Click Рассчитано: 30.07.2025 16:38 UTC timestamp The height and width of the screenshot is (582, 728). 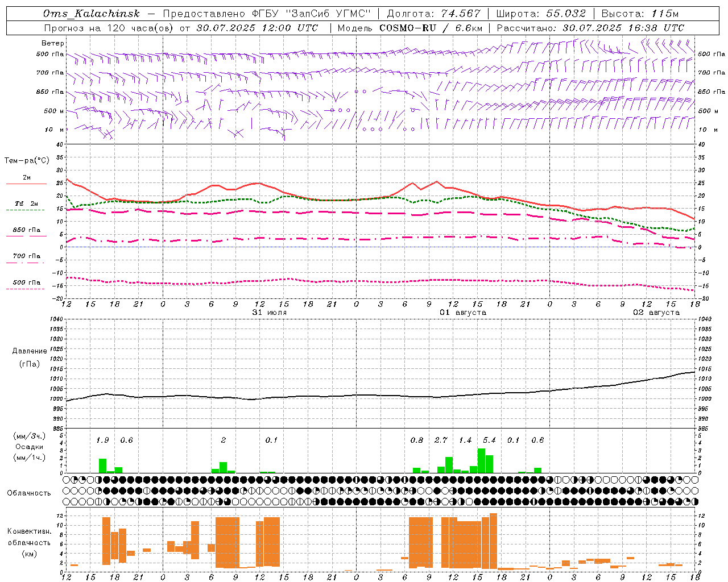[590, 28]
